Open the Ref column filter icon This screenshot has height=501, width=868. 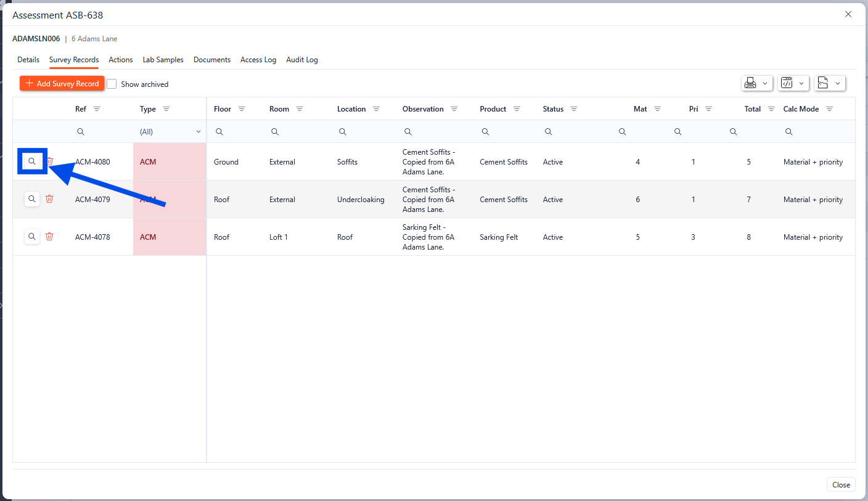(x=96, y=109)
